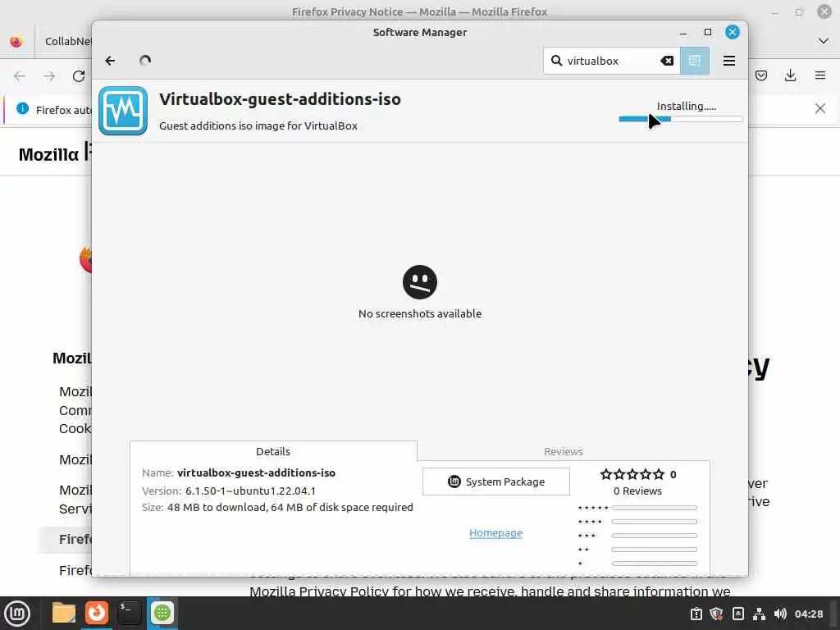Viewport: 840px width, 630px height.
Task: Click the 5-star reviews rating bar
Action: click(x=655, y=508)
